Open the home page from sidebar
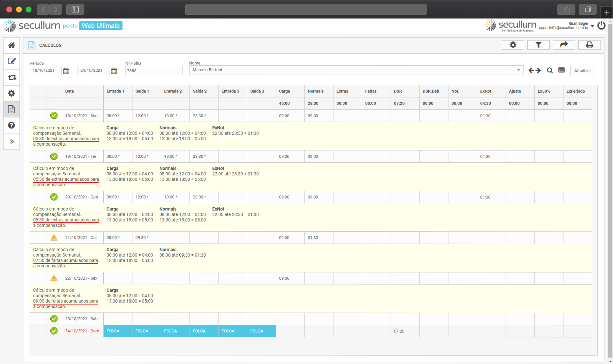Image resolution: width=613 pixels, height=364 pixels. coord(12,45)
